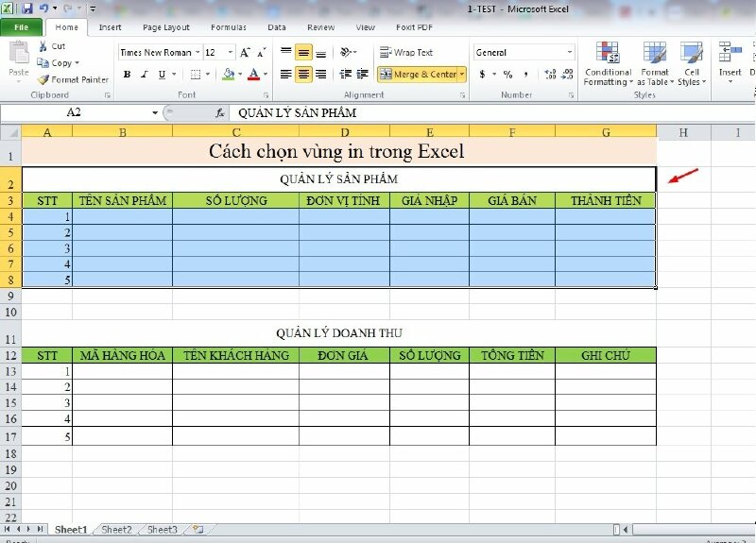Open Conditional Formatting menu
756x543 pixels.
pyautogui.click(x=608, y=64)
